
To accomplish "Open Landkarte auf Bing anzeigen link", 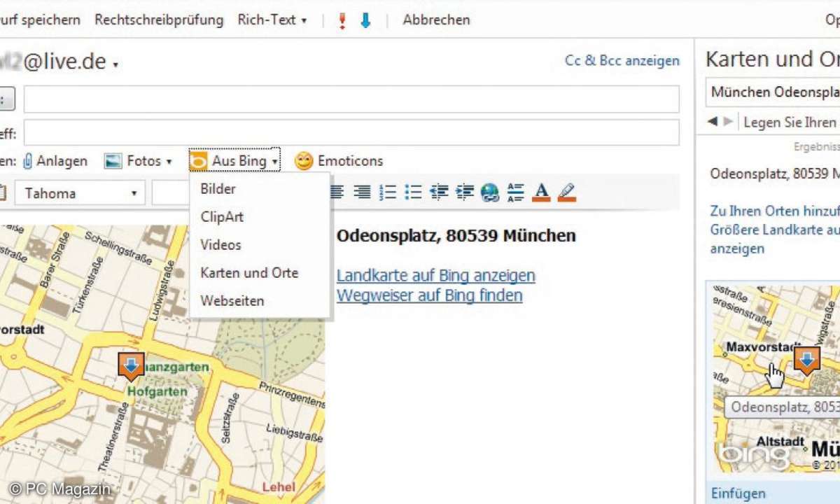I will click(436, 276).
